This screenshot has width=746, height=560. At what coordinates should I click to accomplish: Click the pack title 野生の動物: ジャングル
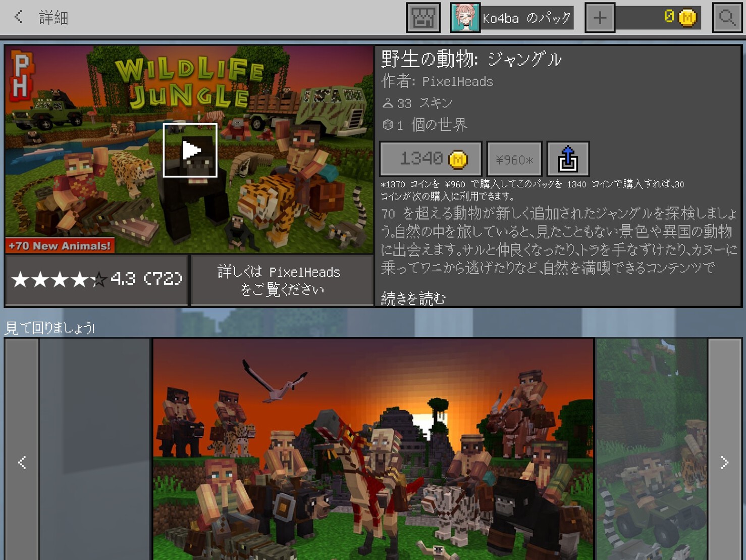[x=471, y=60]
